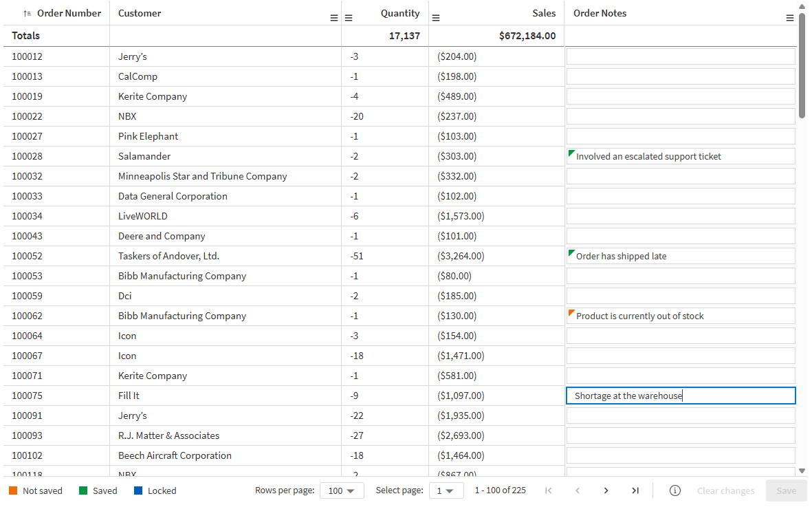
Task: Open the Order Notes column menu
Action: coord(790,17)
